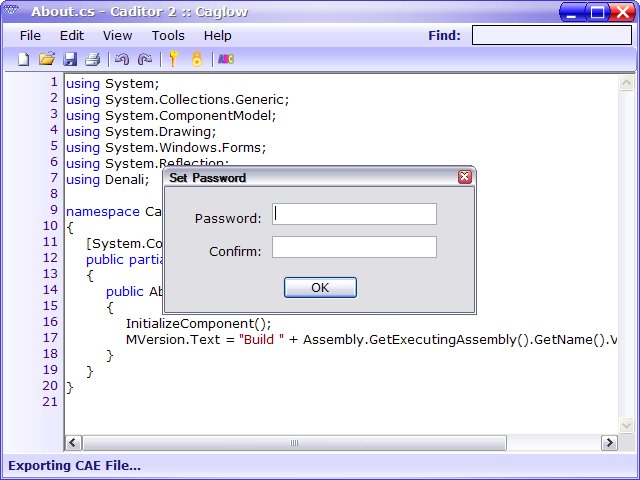Image resolution: width=640 pixels, height=480 pixels.
Task: Click the key icon in the toolbar
Action: 173,59
